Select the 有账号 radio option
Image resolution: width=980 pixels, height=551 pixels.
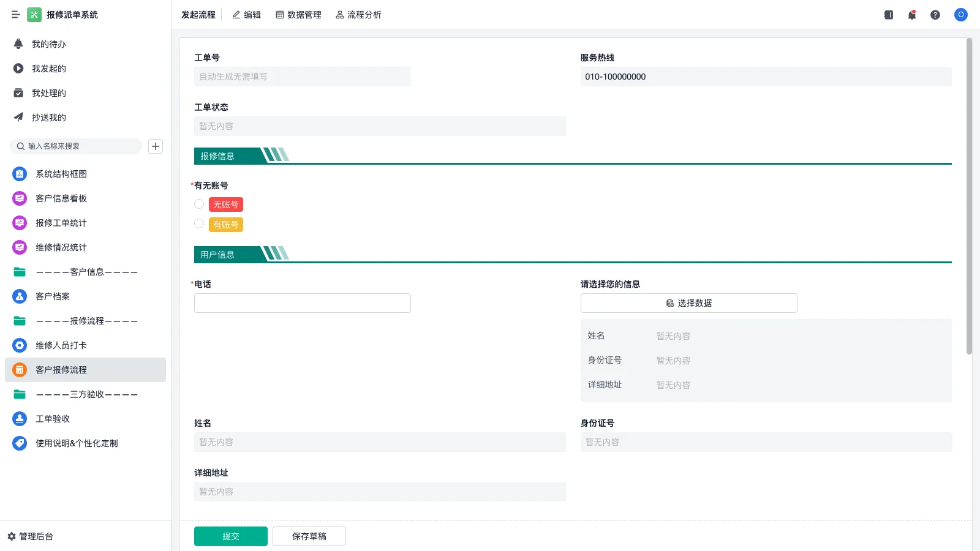pyautogui.click(x=198, y=223)
